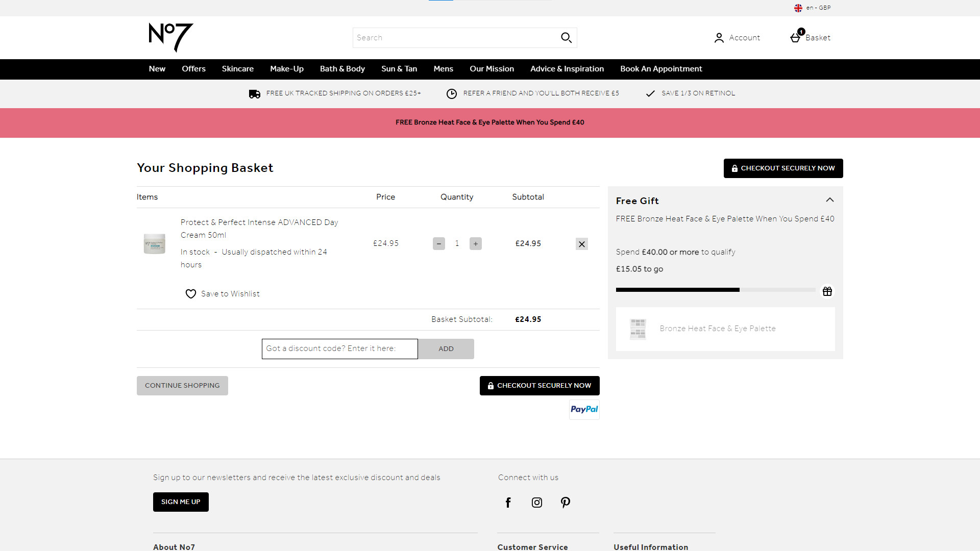Click the search magnifier icon
980x551 pixels.
pos(566,38)
